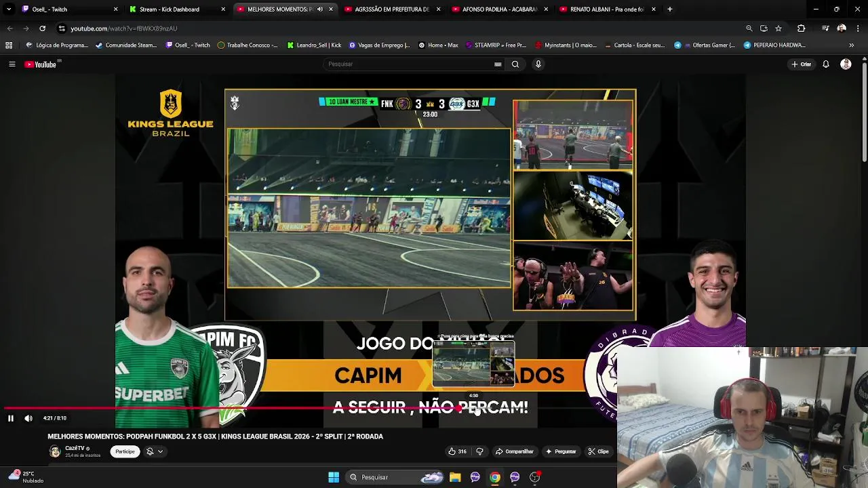Open the tab search dropdown arrow
The height and width of the screenshot is (488, 868).
(x=9, y=9)
